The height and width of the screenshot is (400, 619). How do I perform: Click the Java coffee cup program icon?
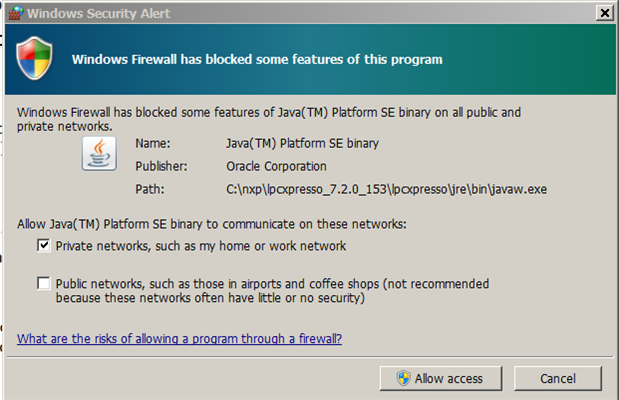point(99,154)
